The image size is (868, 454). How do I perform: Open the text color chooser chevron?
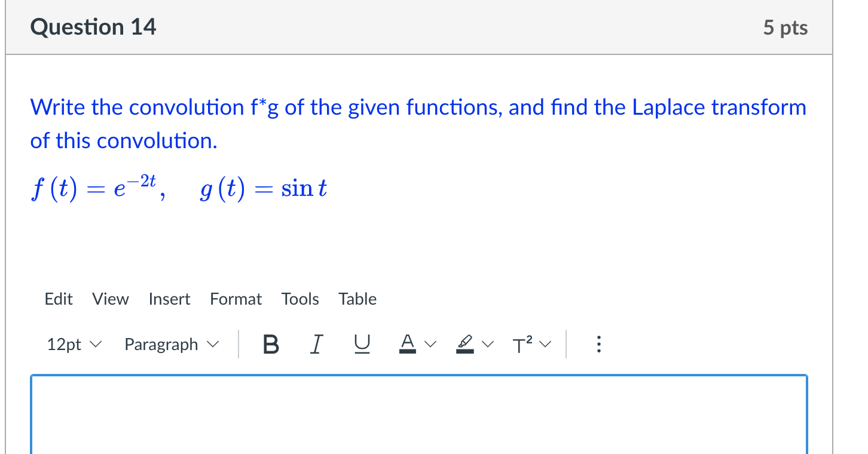tap(432, 345)
